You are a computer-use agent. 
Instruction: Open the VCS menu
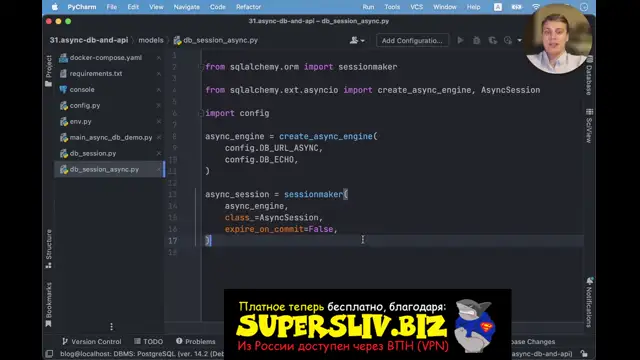click(416, 7)
